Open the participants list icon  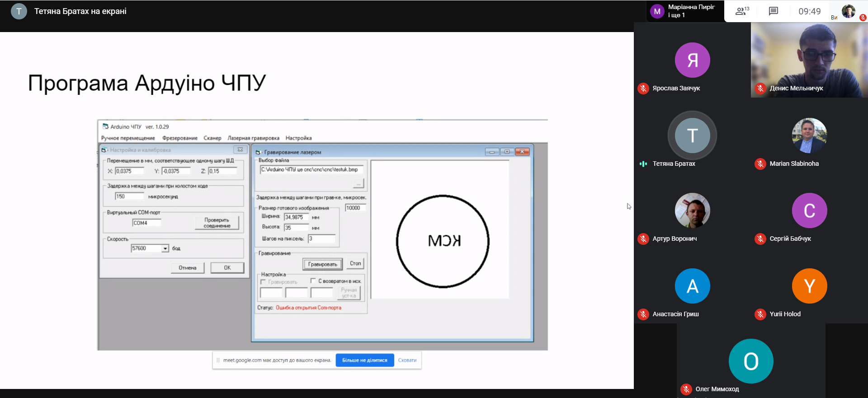click(x=741, y=11)
